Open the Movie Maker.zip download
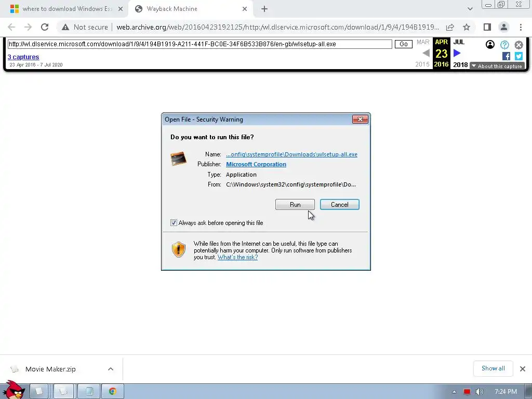 pos(50,369)
